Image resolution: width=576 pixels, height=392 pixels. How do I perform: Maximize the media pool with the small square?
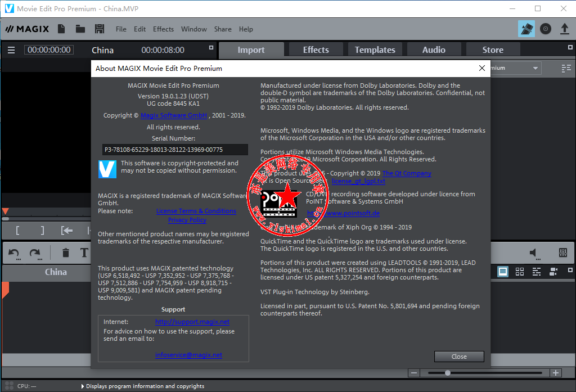click(570, 47)
